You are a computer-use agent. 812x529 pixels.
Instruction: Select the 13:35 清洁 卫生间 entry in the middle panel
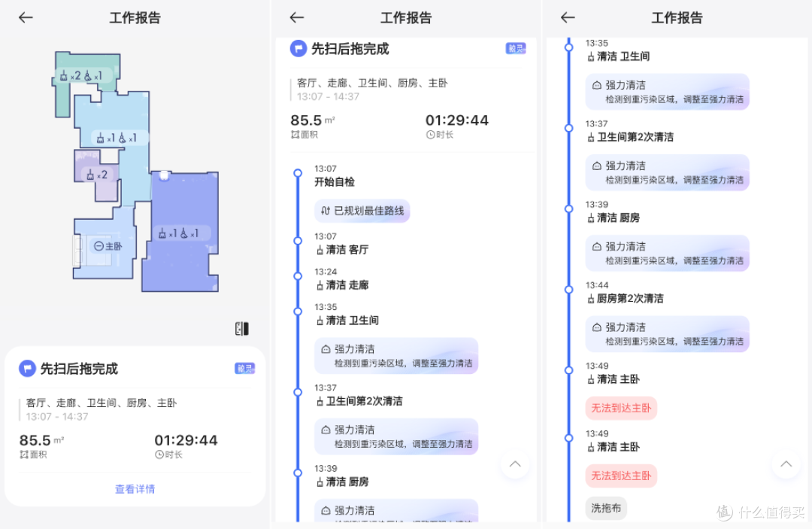point(347,314)
